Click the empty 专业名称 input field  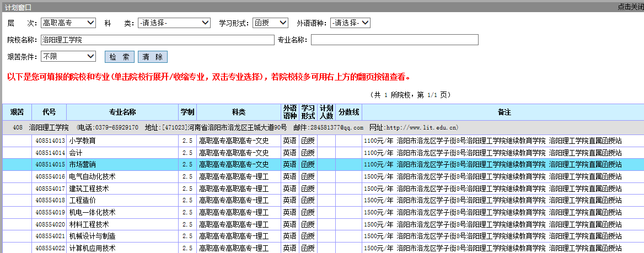coord(394,40)
